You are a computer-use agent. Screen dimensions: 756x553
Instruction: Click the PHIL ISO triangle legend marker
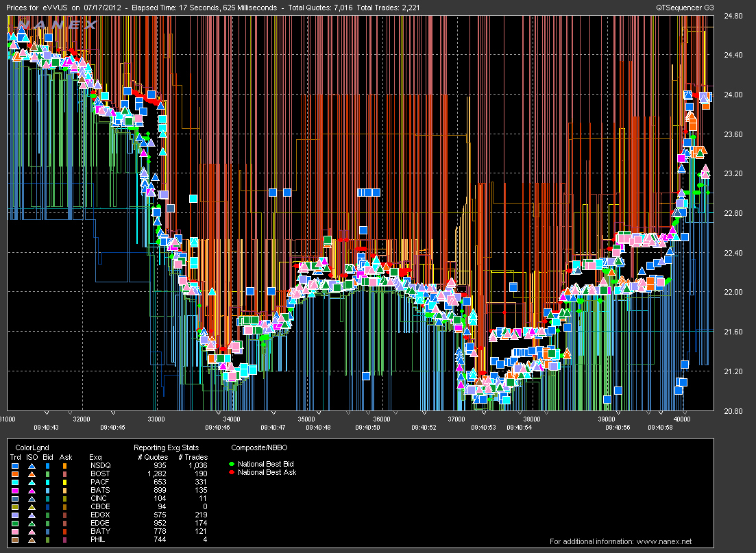pos(32,540)
